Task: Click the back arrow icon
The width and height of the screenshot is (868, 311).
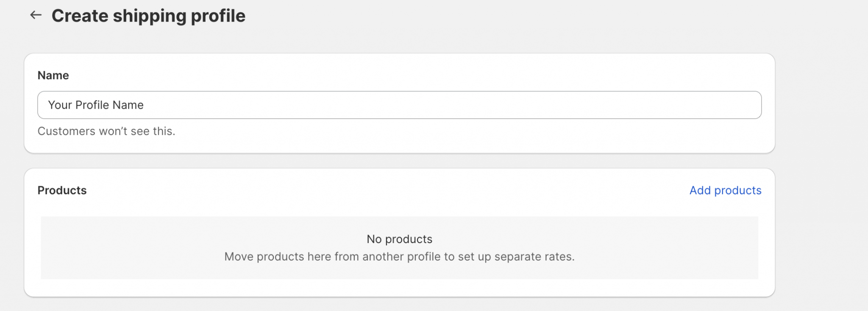Action: (36, 15)
